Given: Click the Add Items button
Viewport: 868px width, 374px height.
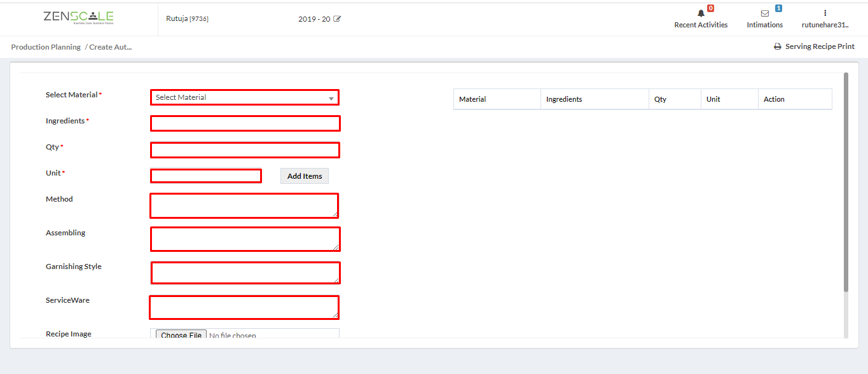Looking at the screenshot, I should click(305, 176).
